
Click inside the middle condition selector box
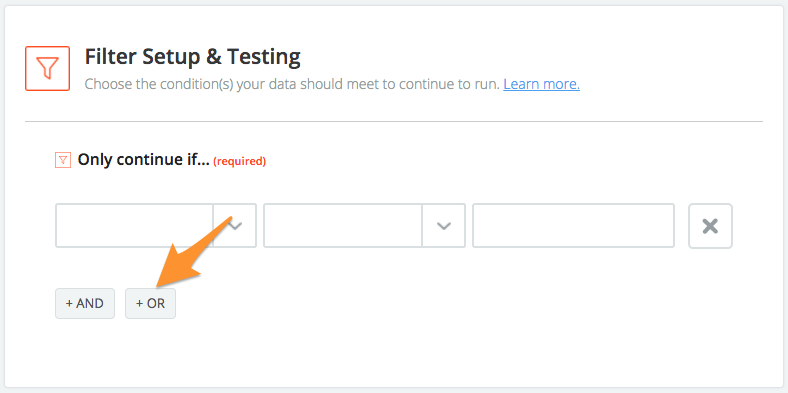(x=343, y=226)
